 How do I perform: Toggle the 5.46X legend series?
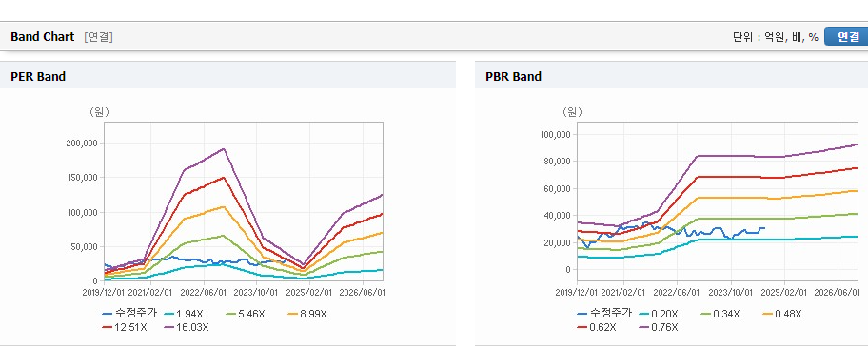pyautogui.click(x=246, y=314)
